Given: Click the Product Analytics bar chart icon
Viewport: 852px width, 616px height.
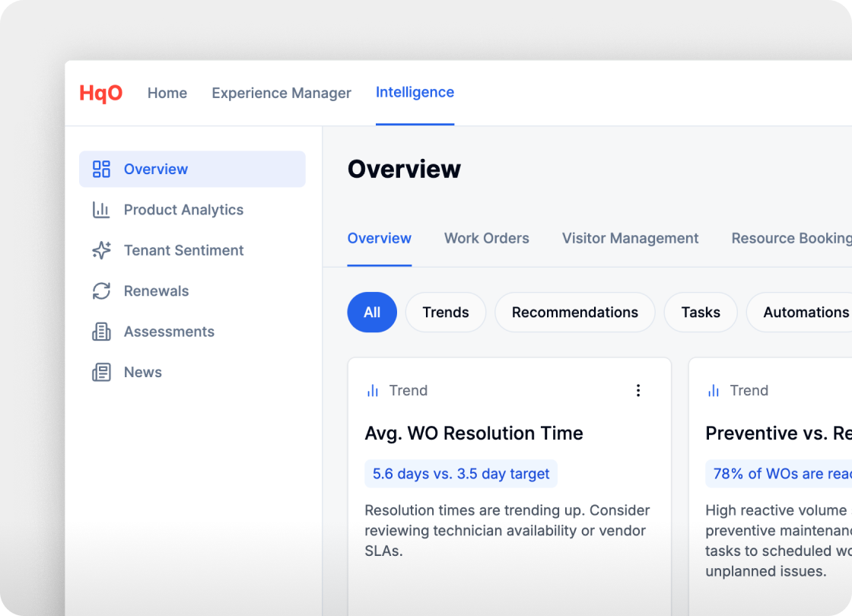Looking at the screenshot, I should click(101, 210).
